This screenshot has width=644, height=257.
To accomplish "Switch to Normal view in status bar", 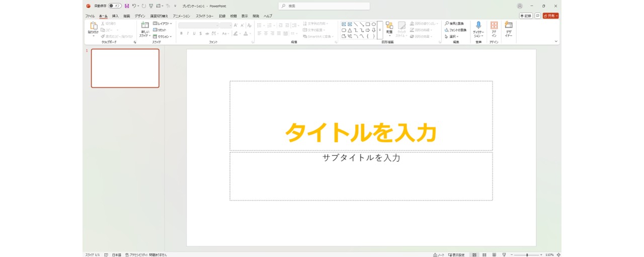I will click(474, 254).
